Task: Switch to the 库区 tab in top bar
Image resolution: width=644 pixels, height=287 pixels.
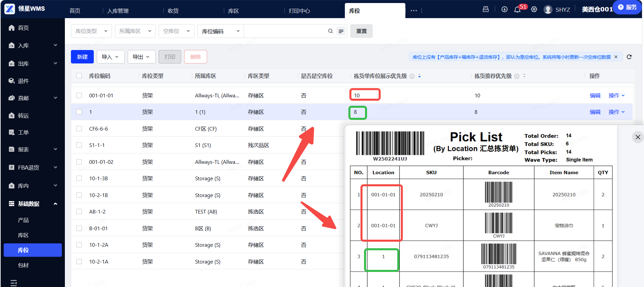Action: click(x=234, y=11)
